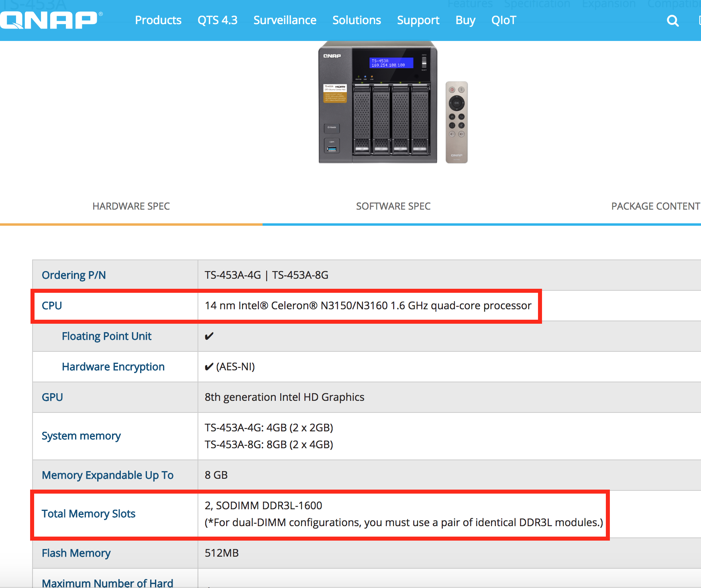Viewport: 701px width, 588px height.
Task: Go to the Surveillance section
Action: 285,20
